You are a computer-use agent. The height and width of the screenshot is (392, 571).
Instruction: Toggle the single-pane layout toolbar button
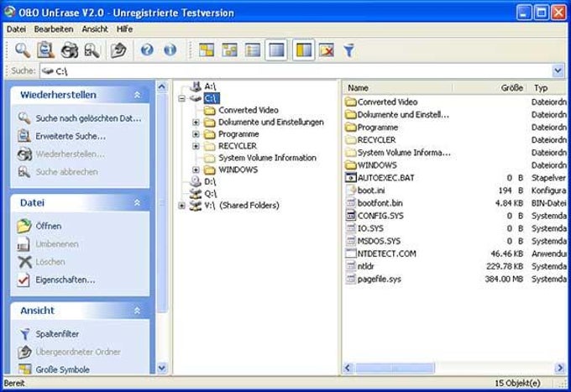tap(276, 50)
